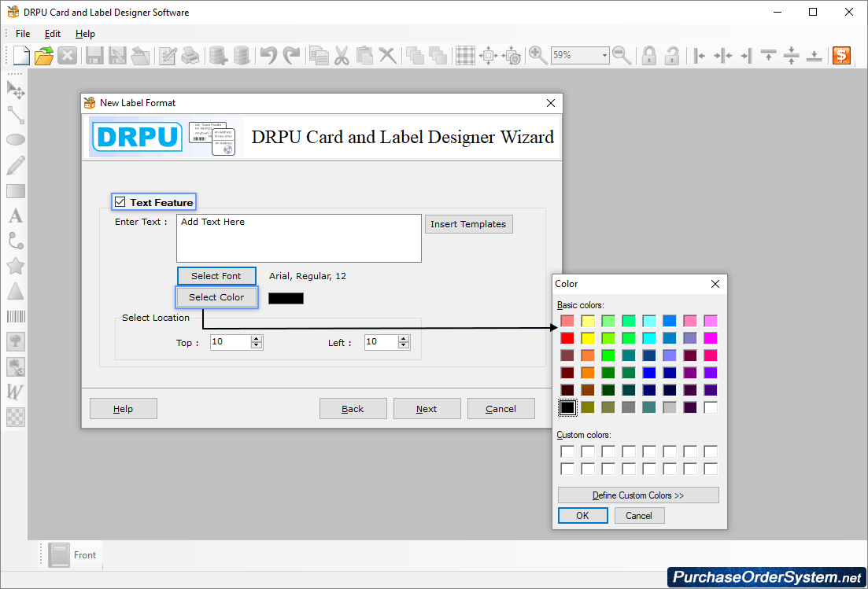Viewport: 868px width, 589px height.
Task: Click Cancel in the wizard dialog
Action: 501,409
